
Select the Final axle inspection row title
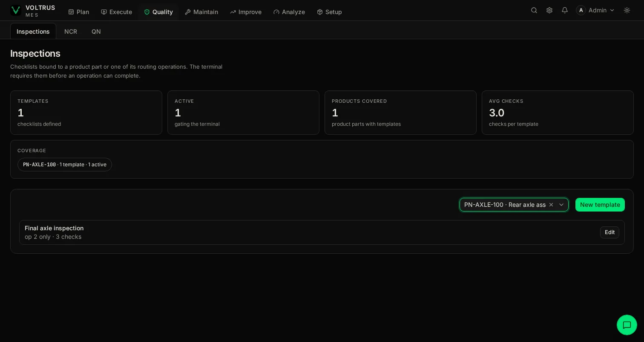54,228
